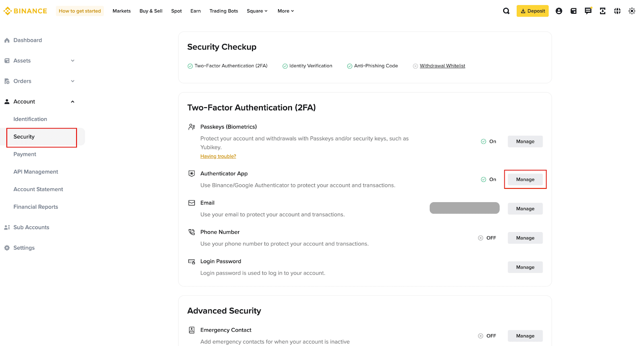Click the Advanced Security heading
Viewport: 644px width, 346px height.
pos(224,311)
